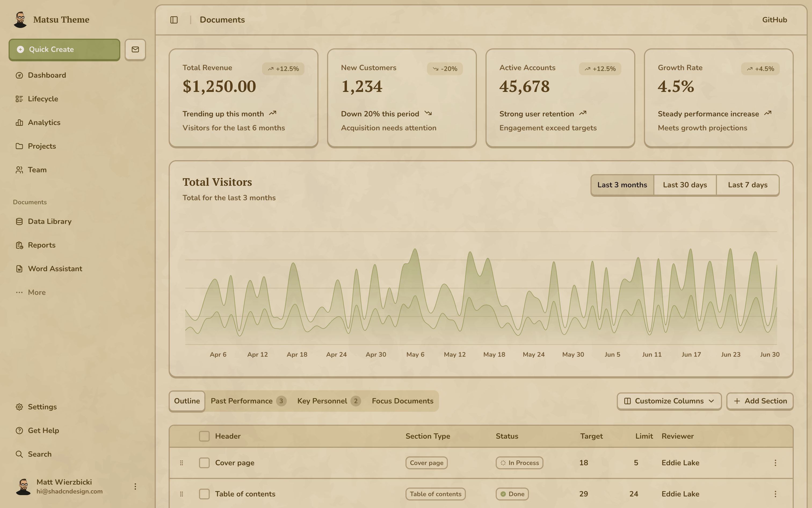Open Eddie Lake reviewer in Cover page row
This screenshot has width=812, height=508.
coord(680,463)
